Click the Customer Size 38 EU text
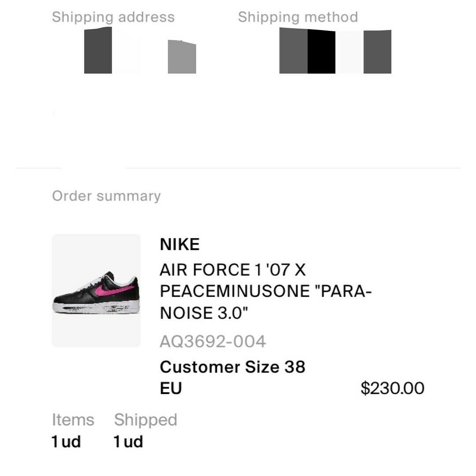Image resolution: width=476 pixels, height=476 pixels. pyautogui.click(x=233, y=377)
